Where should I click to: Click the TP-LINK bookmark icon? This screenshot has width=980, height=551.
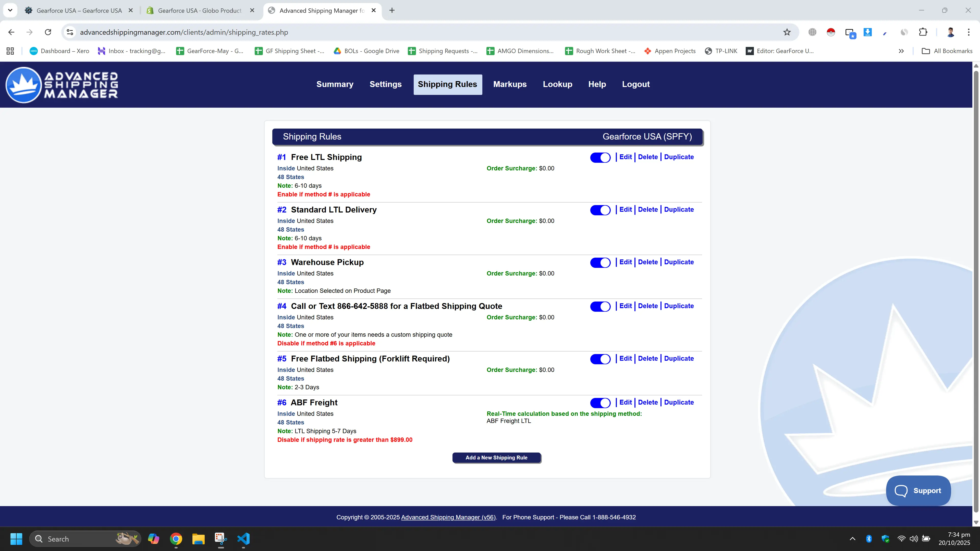click(x=708, y=51)
